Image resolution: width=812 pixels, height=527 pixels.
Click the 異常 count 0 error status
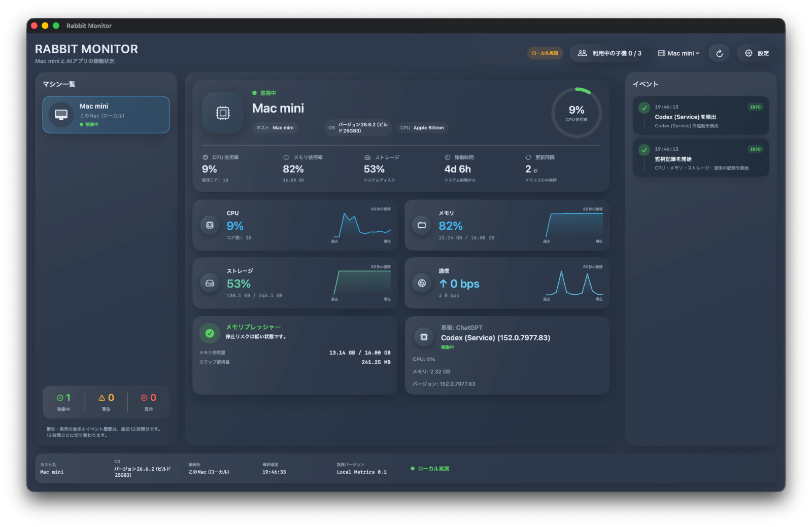(149, 402)
